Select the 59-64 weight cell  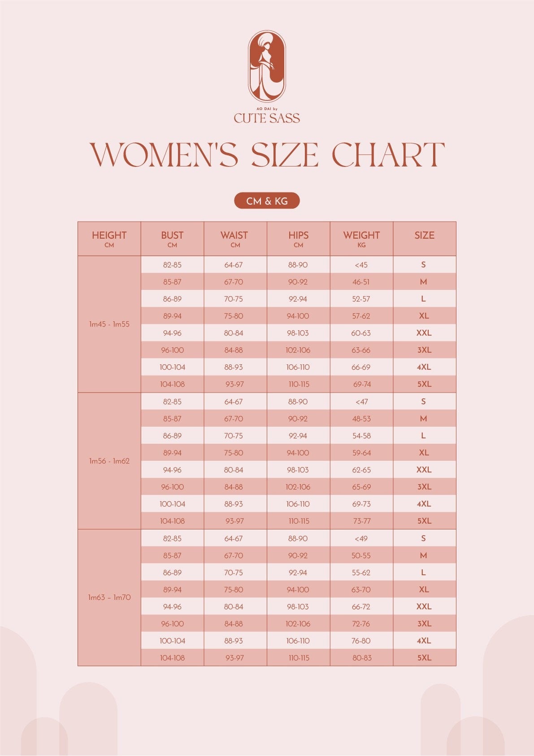pyautogui.click(x=361, y=453)
